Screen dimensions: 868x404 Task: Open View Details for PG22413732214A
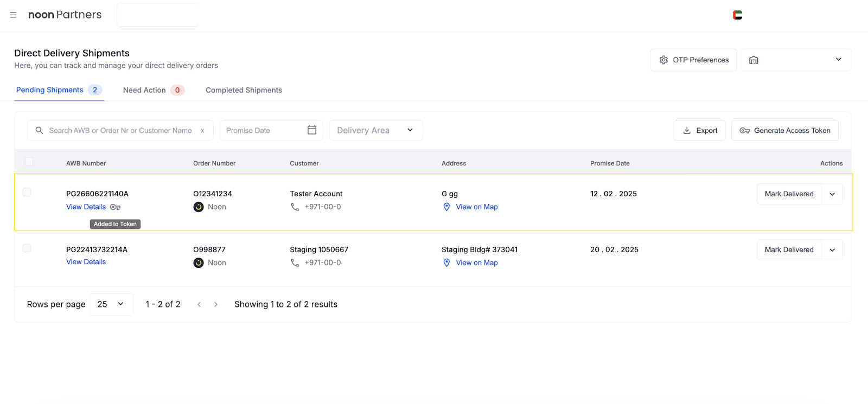pyautogui.click(x=86, y=262)
